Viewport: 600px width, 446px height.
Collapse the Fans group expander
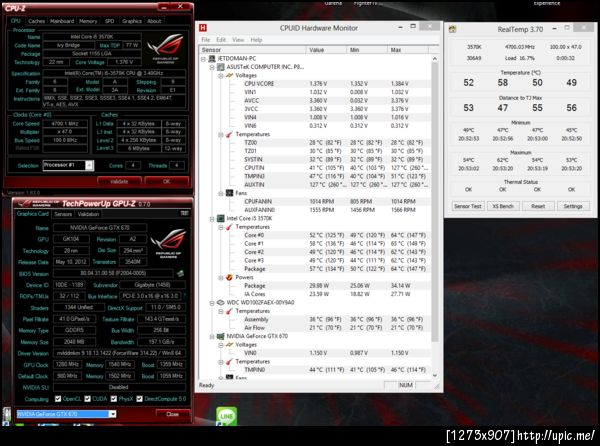pyautogui.click(x=221, y=194)
